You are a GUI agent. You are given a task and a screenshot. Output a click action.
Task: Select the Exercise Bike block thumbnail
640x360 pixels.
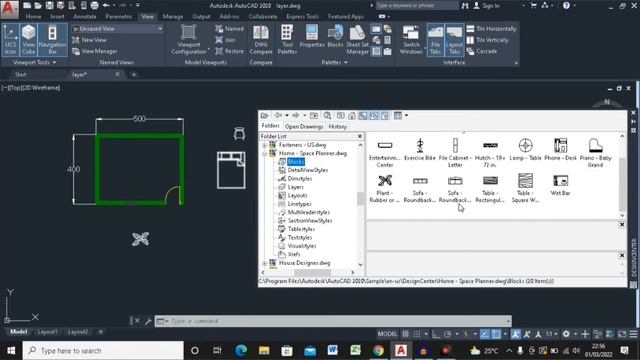coord(420,150)
